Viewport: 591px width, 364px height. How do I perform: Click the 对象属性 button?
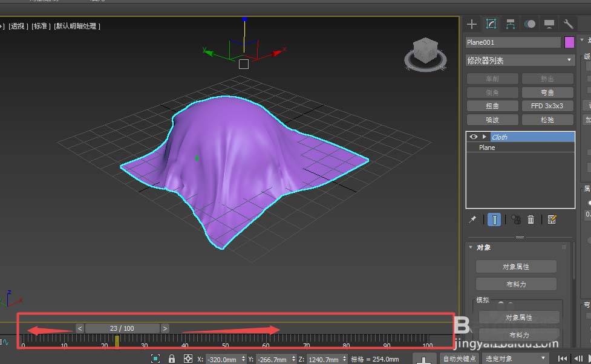click(x=517, y=267)
